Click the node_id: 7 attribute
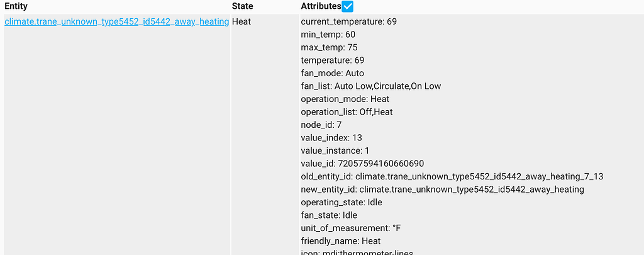Image resolution: width=644 pixels, height=255 pixels. point(321,125)
